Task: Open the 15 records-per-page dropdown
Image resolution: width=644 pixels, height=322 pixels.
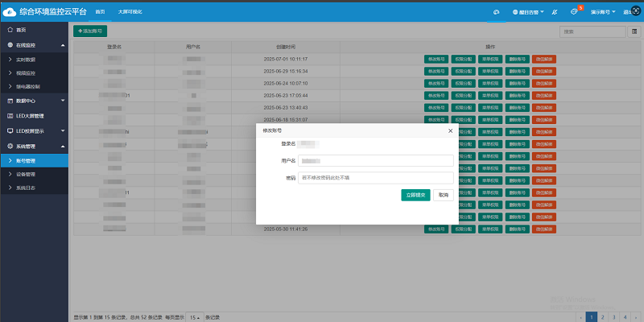Action: [x=194, y=316]
